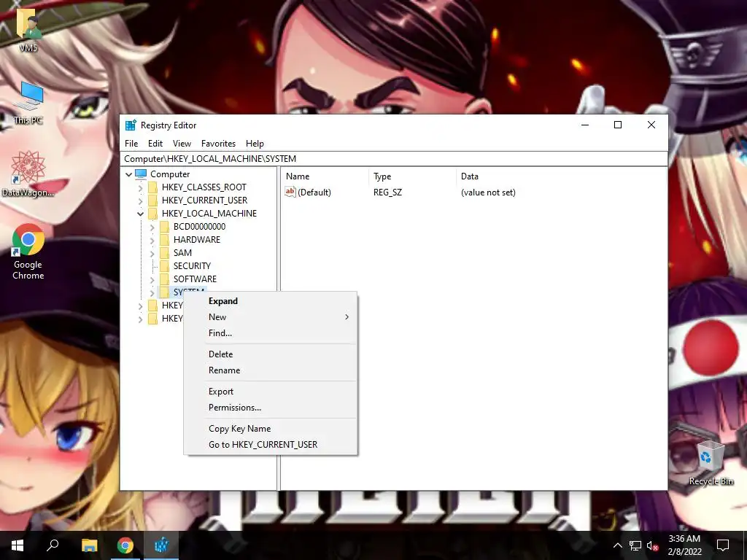Screen dimensions: 747x560
Task: Select the (Default) value name
Action: [x=314, y=192]
